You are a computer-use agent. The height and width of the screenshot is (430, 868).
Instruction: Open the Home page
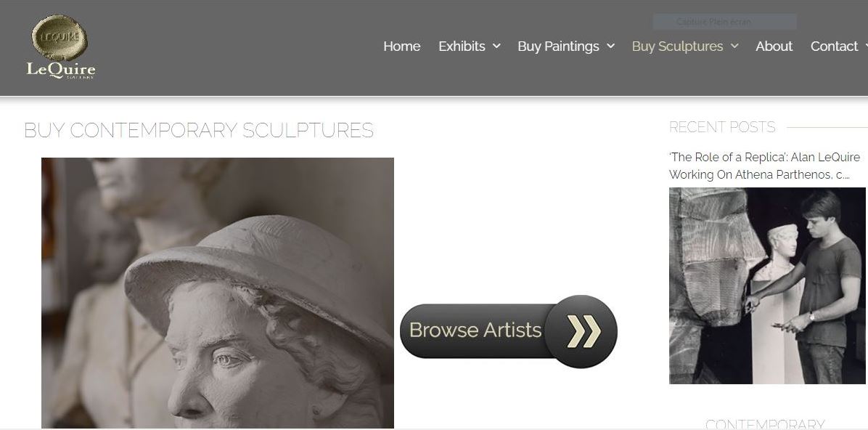(402, 46)
